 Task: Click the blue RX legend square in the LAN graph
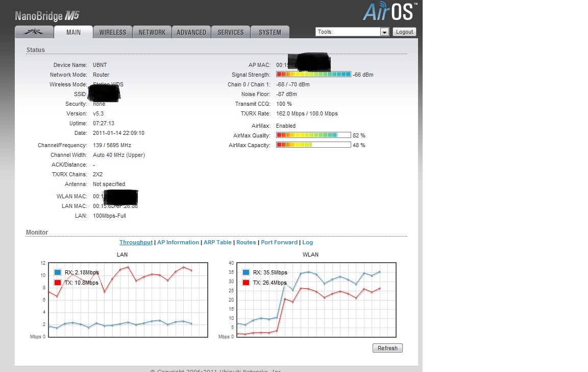coord(58,272)
